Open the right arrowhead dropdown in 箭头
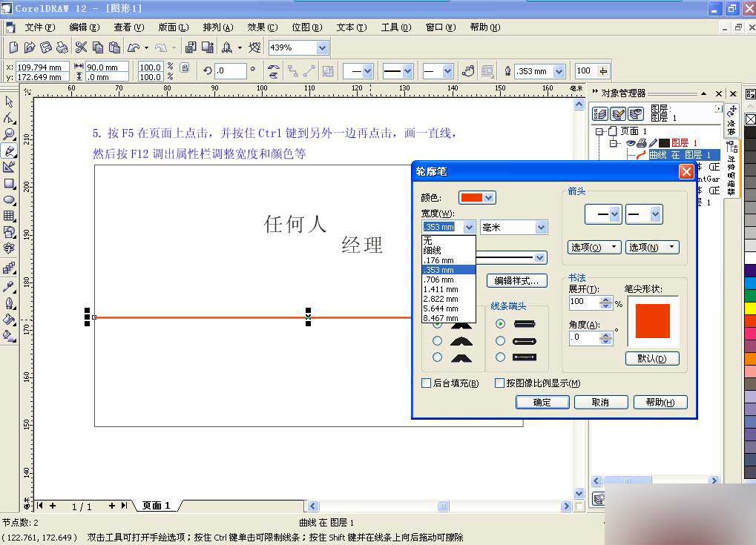The image size is (756, 545). (x=655, y=214)
